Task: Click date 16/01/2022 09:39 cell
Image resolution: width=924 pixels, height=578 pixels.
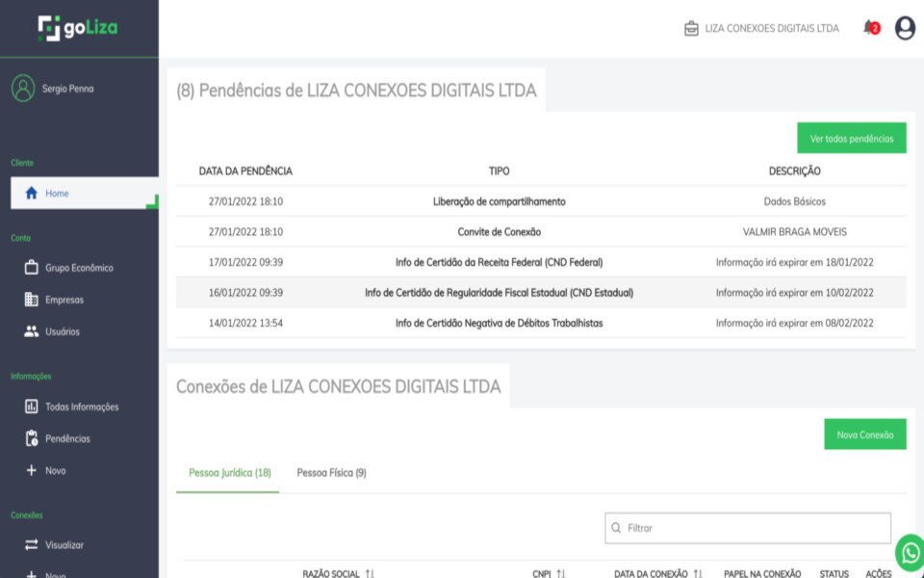Action: [x=245, y=293]
